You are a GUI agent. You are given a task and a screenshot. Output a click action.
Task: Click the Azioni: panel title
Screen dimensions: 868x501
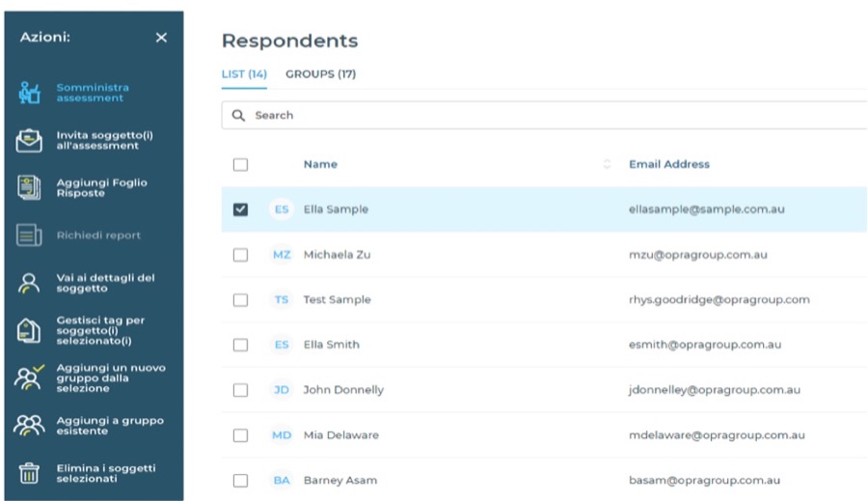(x=44, y=37)
